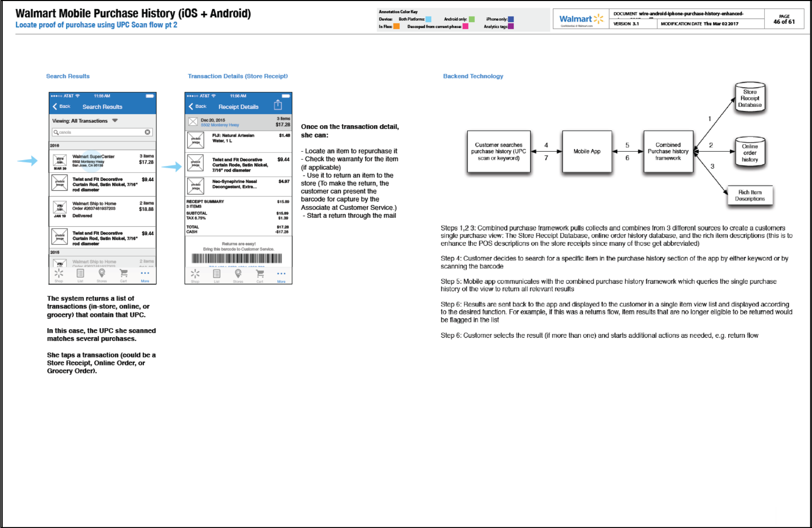Click the Walmart spark logo in header
The height and width of the screenshot is (528, 812).
599,19
